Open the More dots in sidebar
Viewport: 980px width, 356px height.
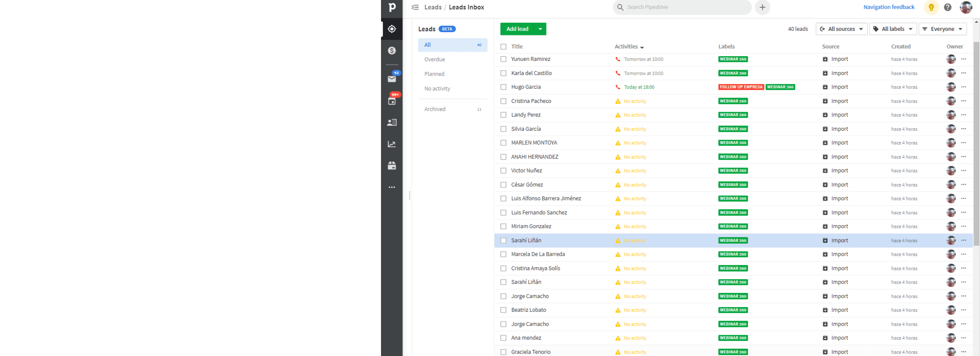(x=392, y=187)
